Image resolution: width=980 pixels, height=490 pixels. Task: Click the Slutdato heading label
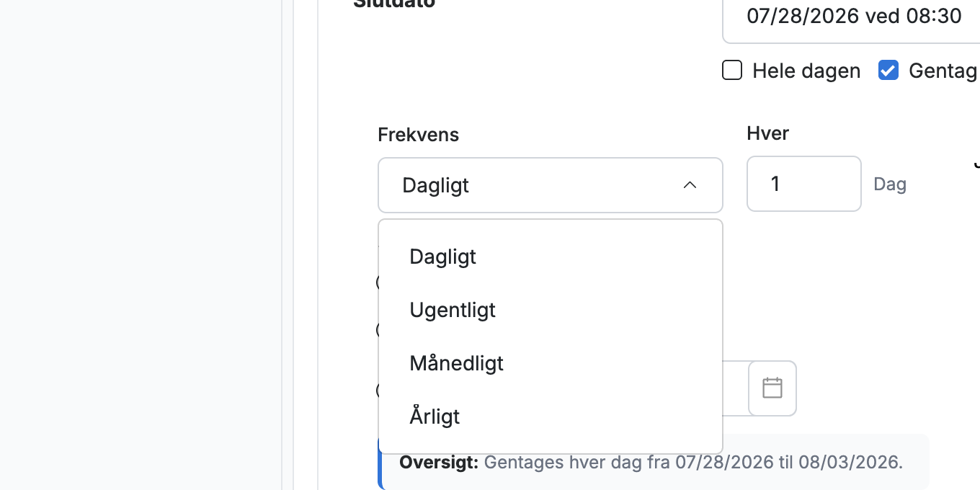(x=394, y=4)
